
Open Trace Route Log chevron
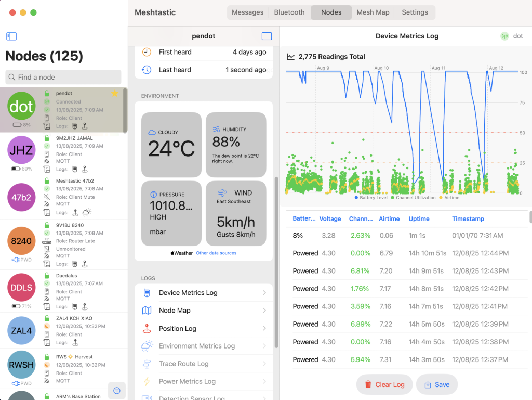click(x=264, y=364)
